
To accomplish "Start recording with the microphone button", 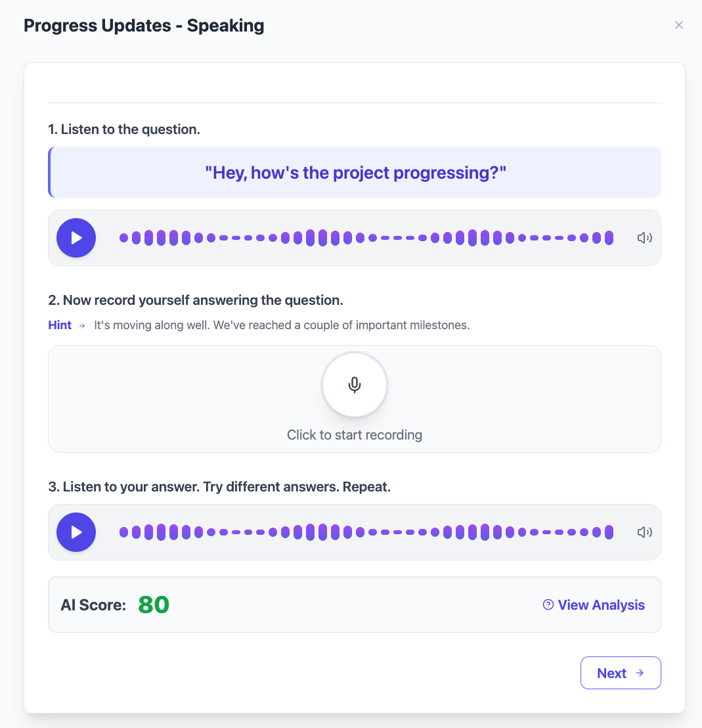I will [x=355, y=385].
